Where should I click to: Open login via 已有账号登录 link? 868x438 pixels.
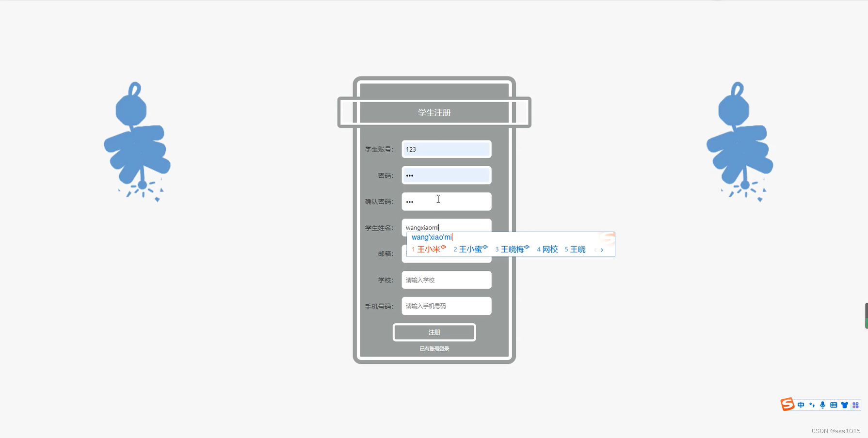click(x=434, y=348)
